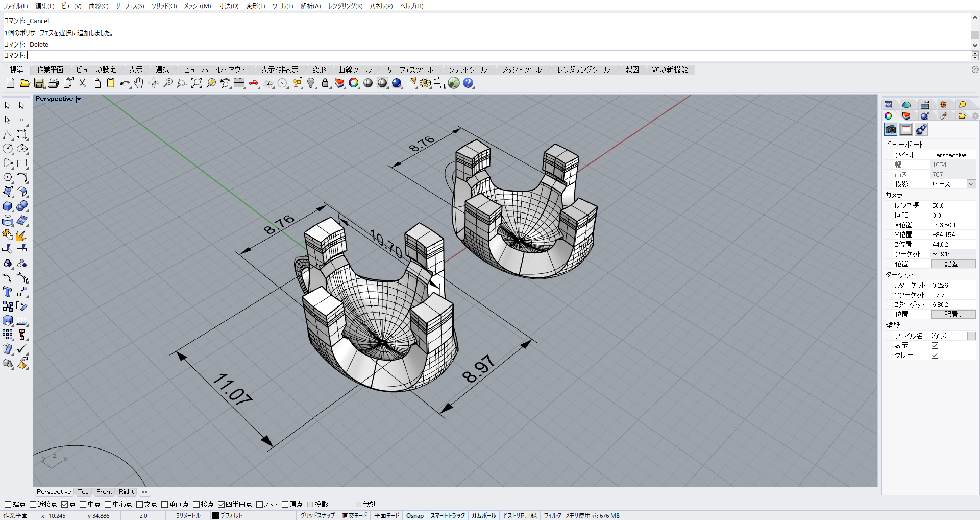Select the Pan hand tool
Image resolution: width=980 pixels, height=520 pixels.
(139, 83)
